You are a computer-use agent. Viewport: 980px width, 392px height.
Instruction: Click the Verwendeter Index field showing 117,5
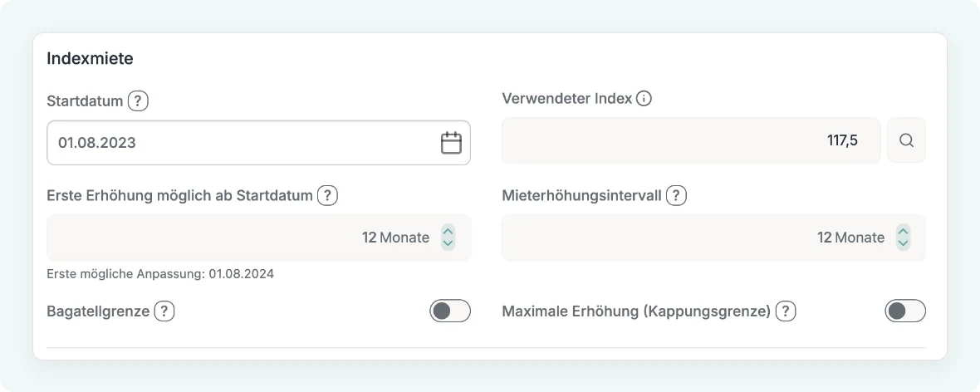(x=691, y=140)
